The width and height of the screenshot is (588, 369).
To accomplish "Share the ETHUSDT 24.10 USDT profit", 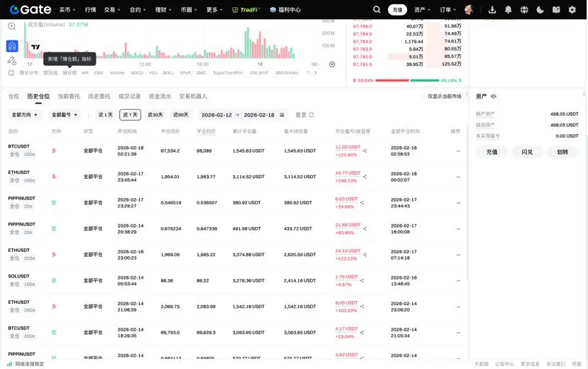I will (365, 255).
